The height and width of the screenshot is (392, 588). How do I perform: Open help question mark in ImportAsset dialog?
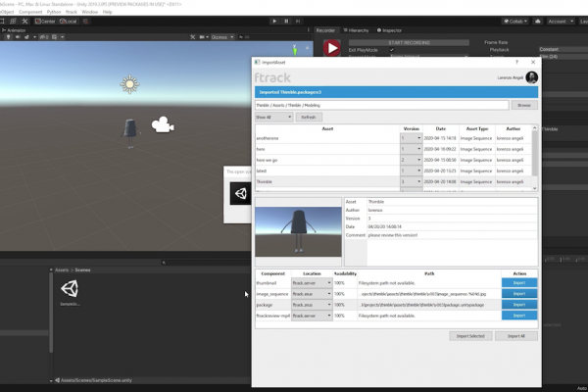tap(516, 63)
